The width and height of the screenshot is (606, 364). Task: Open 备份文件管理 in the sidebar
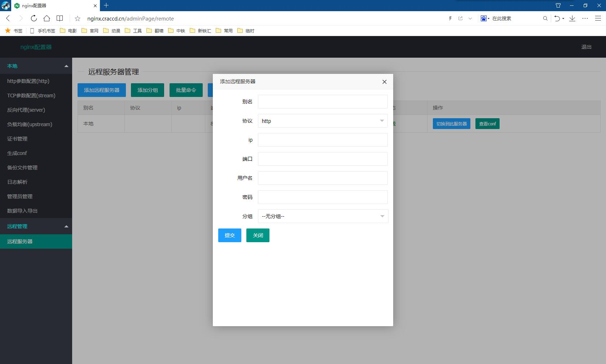[x=22, y=168]
